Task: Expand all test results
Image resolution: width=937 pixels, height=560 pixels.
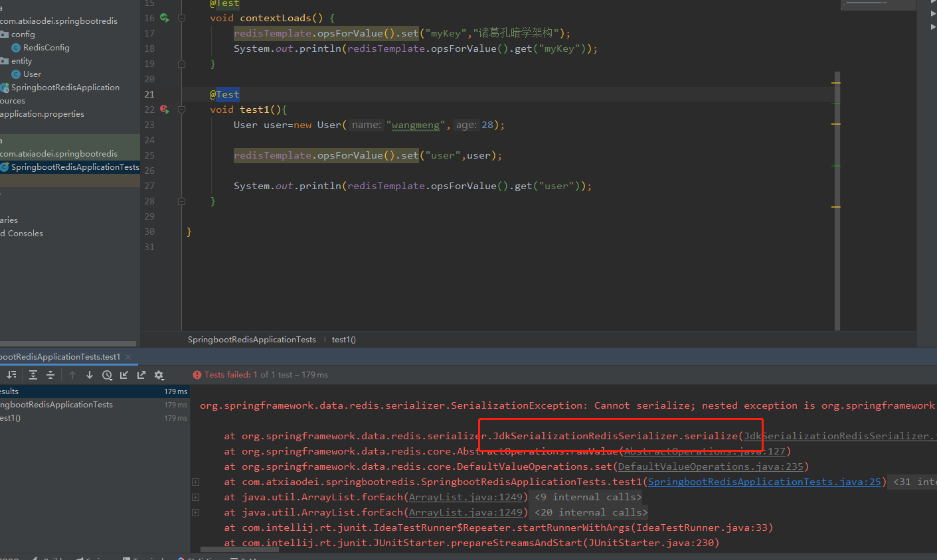Action: 33,375
